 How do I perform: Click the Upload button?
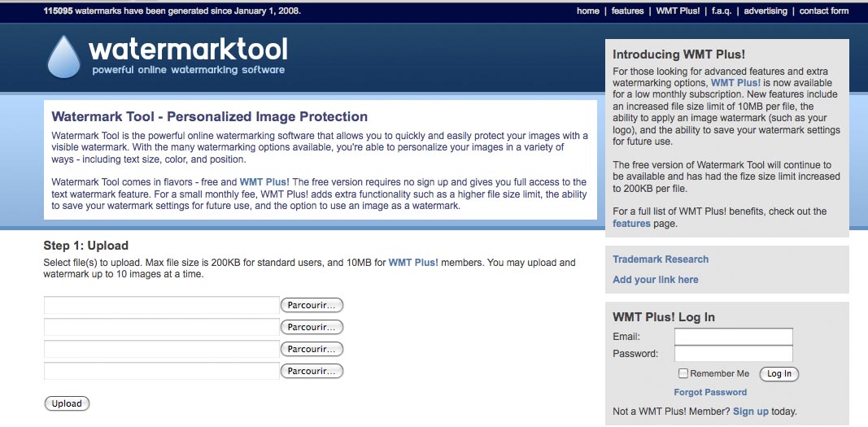(67, 403)
